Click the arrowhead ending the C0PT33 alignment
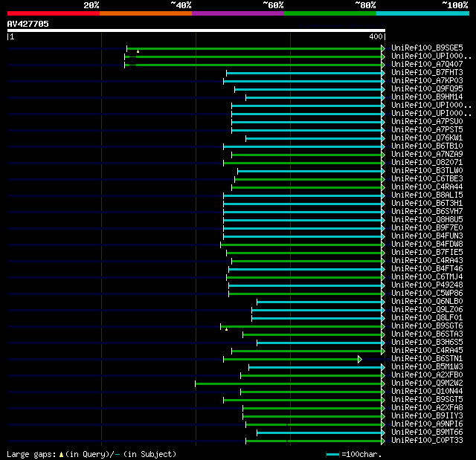The width and height of the screenshot is (476, 460). coord(383,441)
